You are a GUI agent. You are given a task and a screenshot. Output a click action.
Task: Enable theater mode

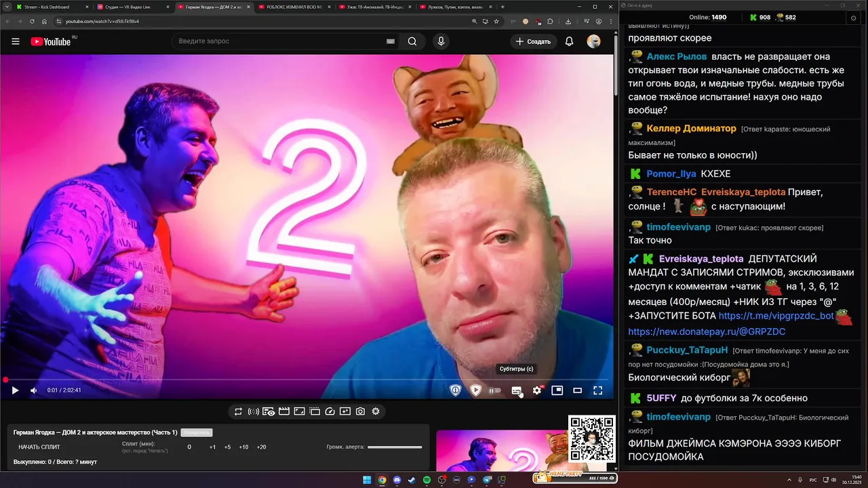[578, 390]
